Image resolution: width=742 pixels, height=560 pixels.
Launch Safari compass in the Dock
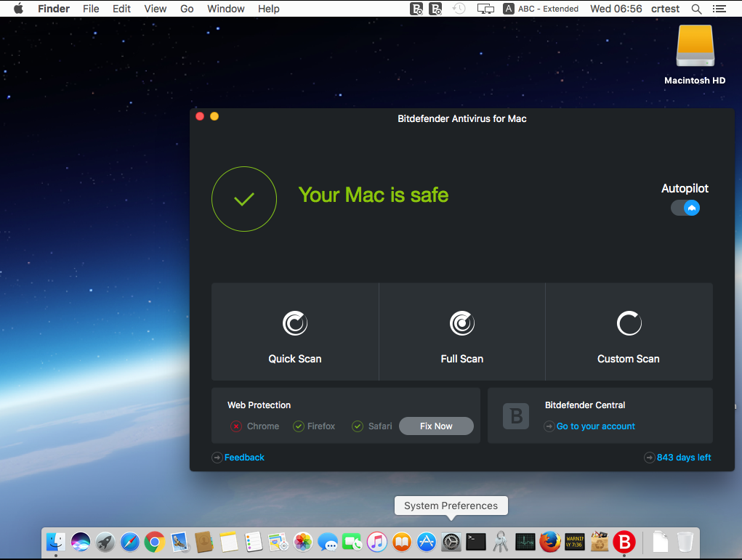pos(129,542)
